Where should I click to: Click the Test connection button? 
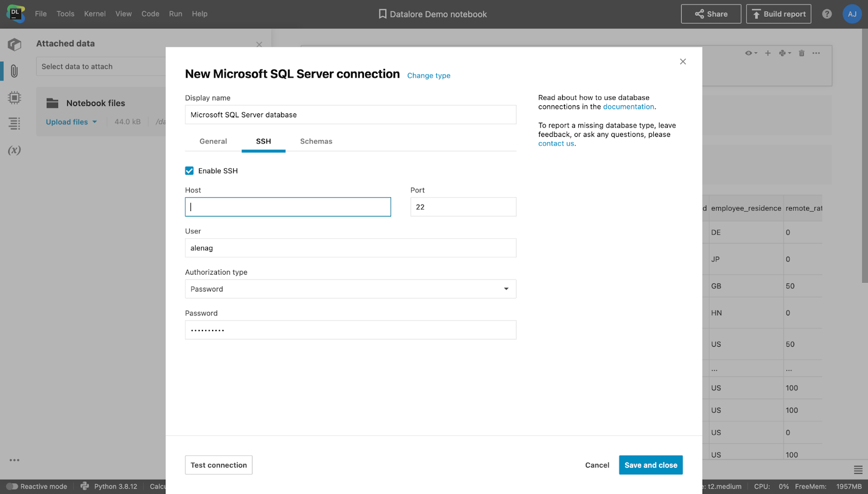point(219,465)
